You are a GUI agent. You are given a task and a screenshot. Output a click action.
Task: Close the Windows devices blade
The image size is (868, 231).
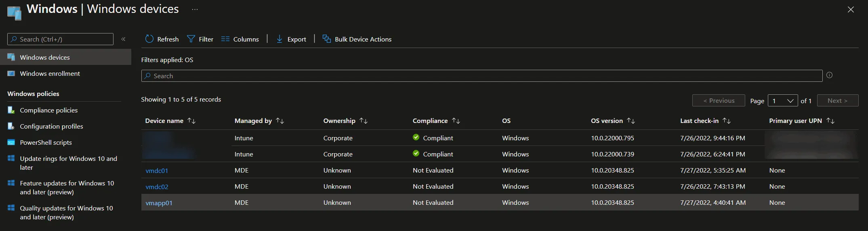click(851, 10)
